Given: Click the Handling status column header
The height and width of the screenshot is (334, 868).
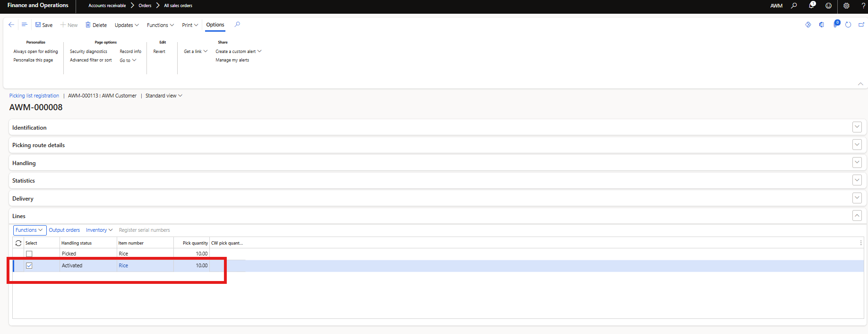Looking at the screenshot, I should [77, 243].
